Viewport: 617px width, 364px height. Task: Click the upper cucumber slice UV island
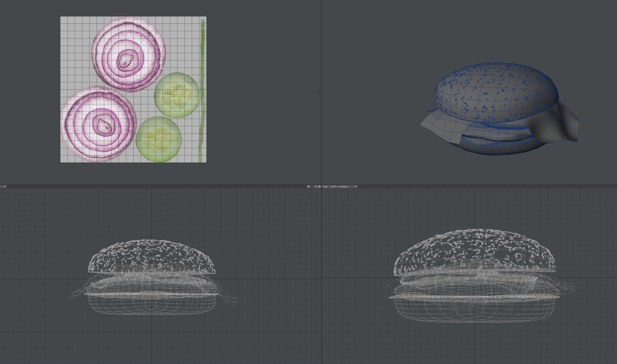177,95
